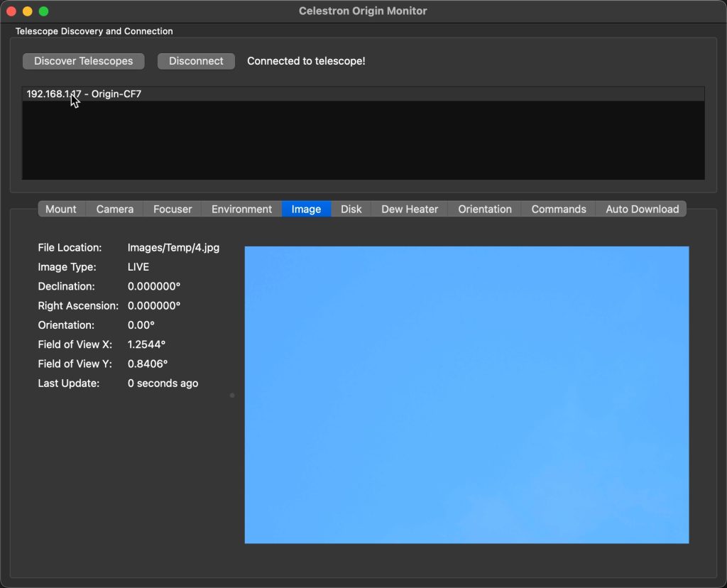Image resolution: width=727 pixels, height=588 pixels.
Task: Go to the Focuser tab
Action: (x=173, y=209)
